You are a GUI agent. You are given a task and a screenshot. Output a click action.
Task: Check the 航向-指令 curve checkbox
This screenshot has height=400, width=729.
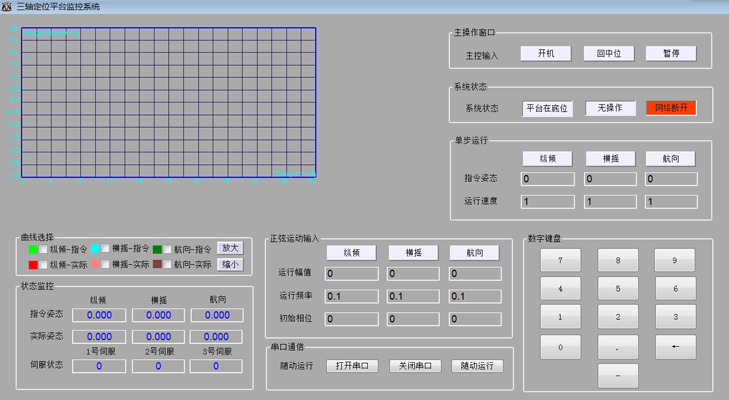pyautogui.click(x=168, y=248)
